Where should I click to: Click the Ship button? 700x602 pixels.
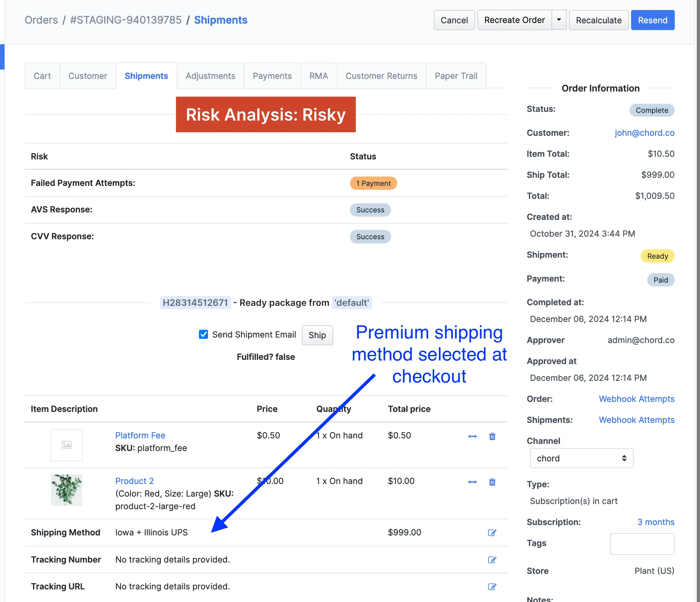(317, 335)
